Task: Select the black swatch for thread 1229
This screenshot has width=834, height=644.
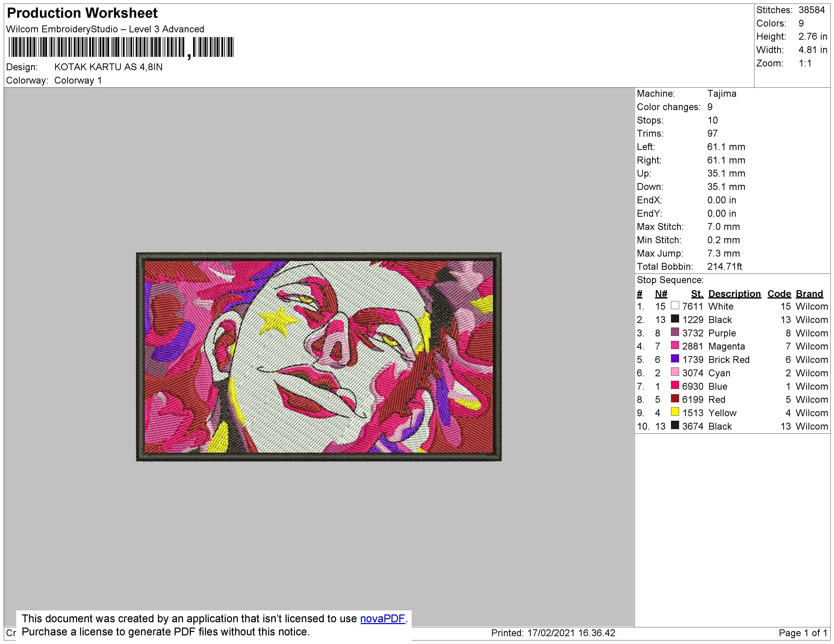Action: pos(675,319)
